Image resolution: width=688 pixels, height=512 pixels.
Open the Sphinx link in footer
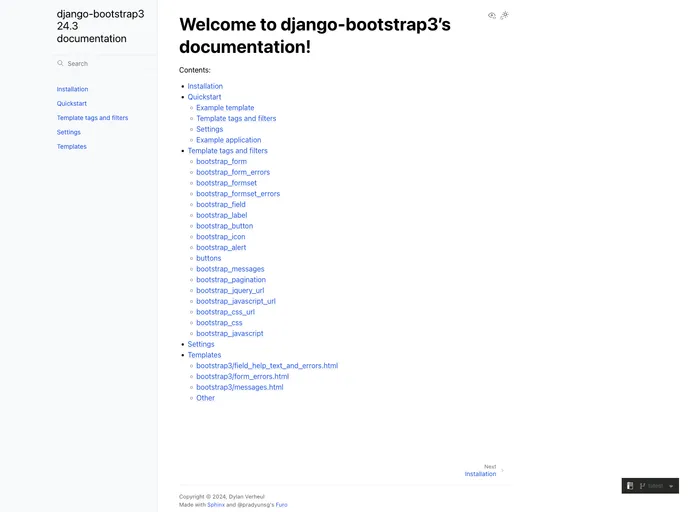click(216, 505)
